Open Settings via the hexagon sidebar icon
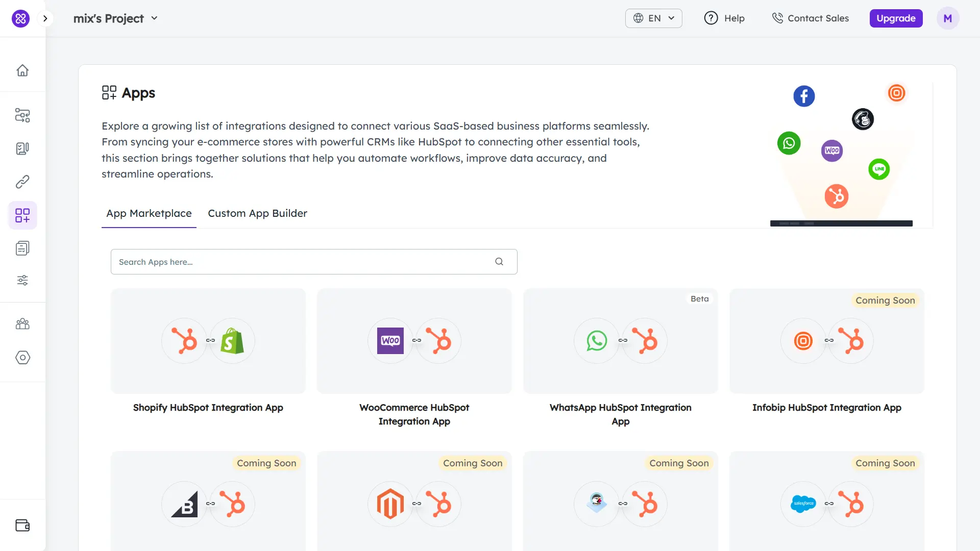Viewport: 980px width, 551px height. pyautogui.click(x=22, y=358)
